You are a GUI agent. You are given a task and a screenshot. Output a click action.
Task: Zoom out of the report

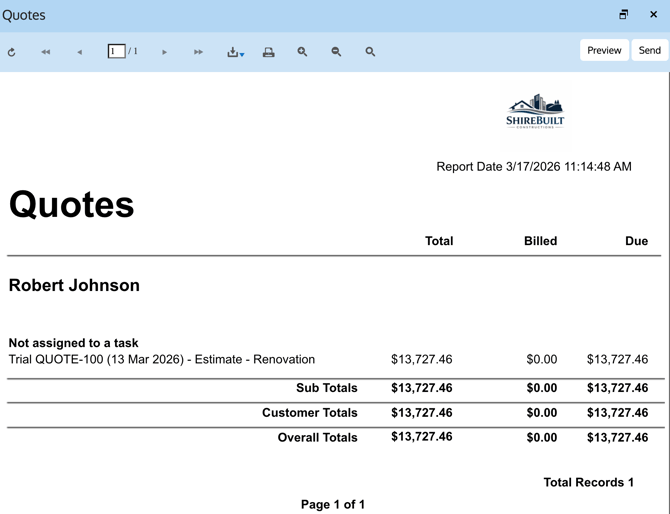tap(336, 52)
